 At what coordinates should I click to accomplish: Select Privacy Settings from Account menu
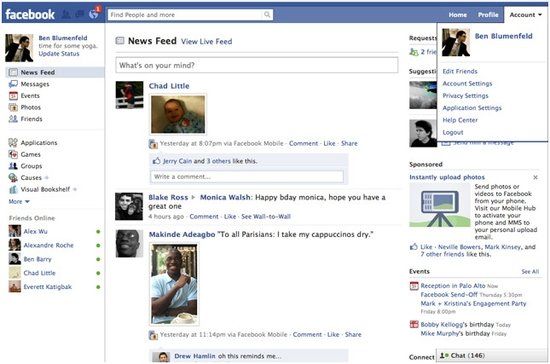coord(465,95)
